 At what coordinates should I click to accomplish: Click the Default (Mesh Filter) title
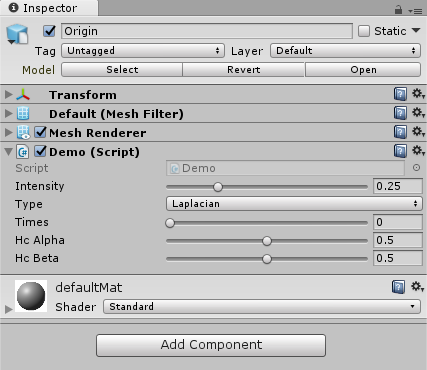116,114
